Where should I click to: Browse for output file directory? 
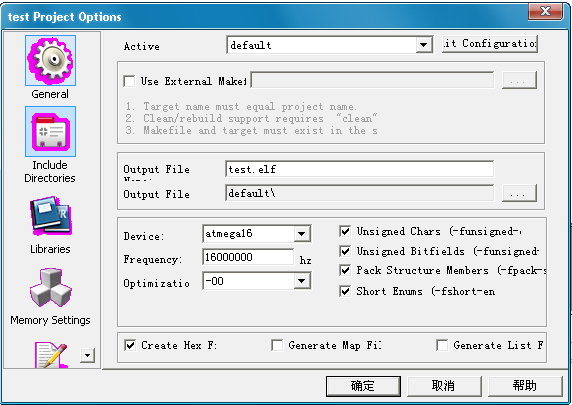coord(519,193)
